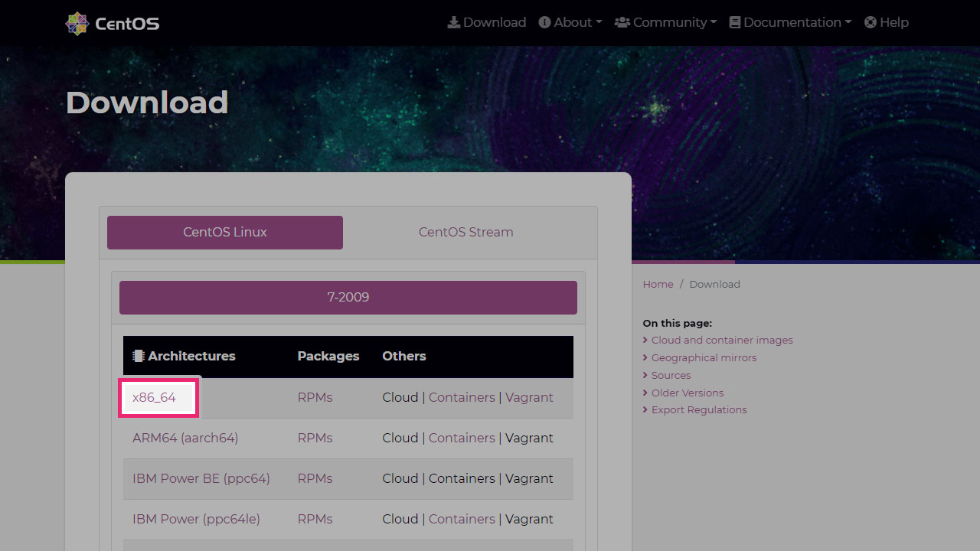Click Vagrant text in ppc64 row
This screenshot has width=980, height=551.
click(529, 478)
